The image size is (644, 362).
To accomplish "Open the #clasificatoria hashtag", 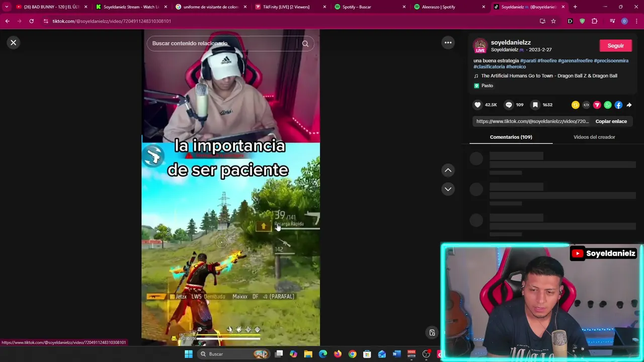I will (x=489, y=67).
